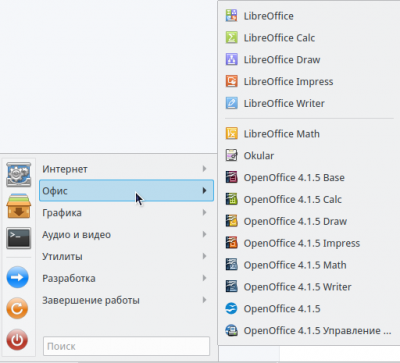Click the red power off icon
Image resolution: width=400 pixels, height=363 pixels.
pos(17,340)
